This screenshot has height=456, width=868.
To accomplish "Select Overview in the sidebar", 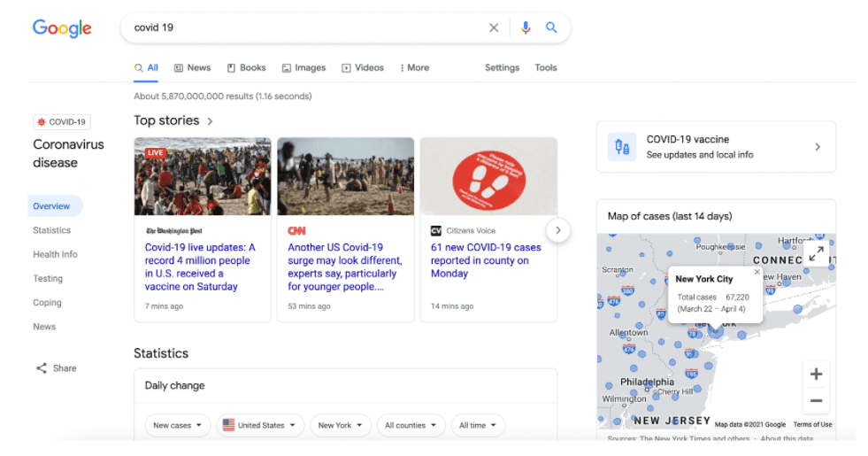I will (56, 206).
